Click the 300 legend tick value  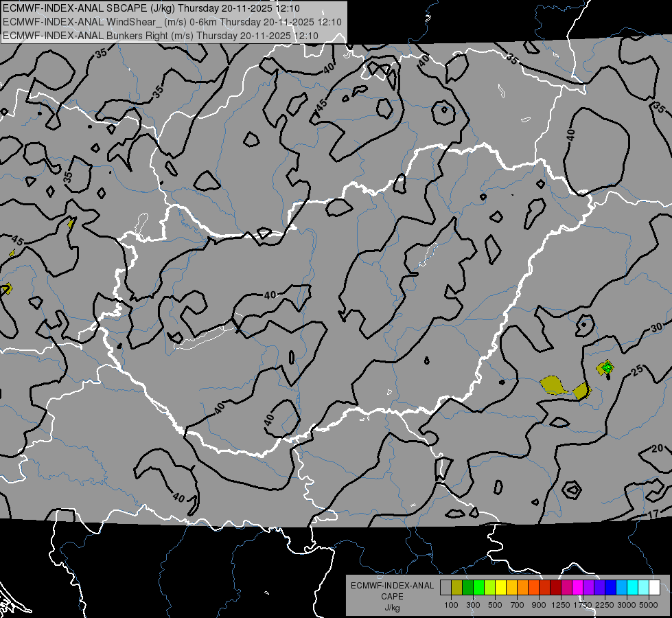[473, 605]
